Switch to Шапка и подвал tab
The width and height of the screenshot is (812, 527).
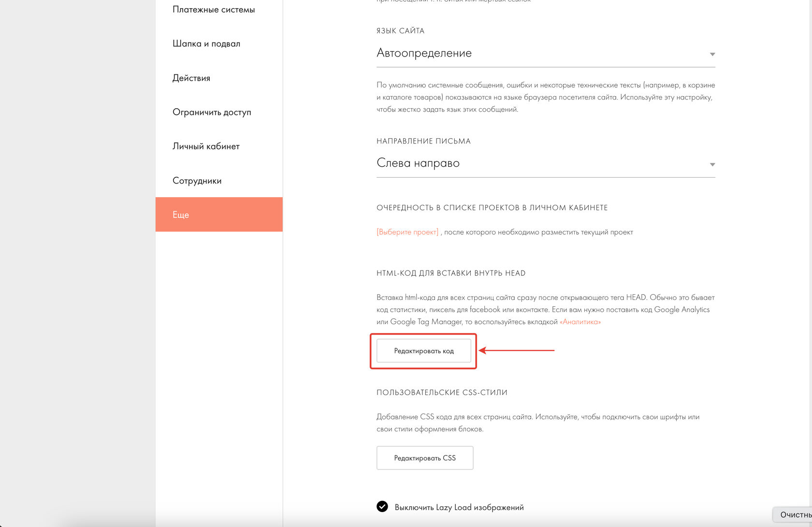[x=206, y=43]
